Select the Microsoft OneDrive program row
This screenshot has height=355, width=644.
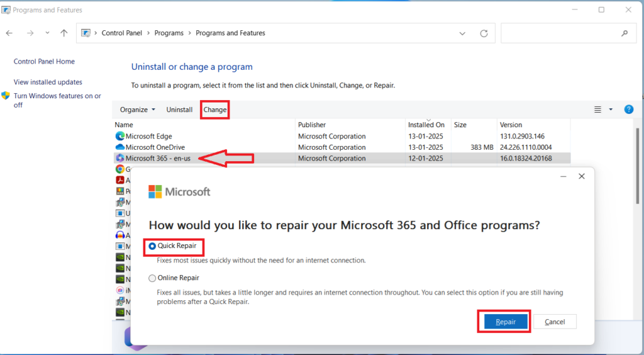[341, 147]
